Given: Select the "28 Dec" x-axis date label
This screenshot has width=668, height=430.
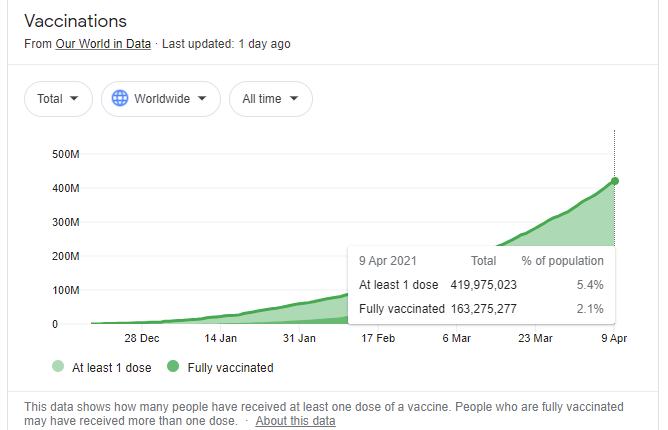Looking at the screenshot, I should click(x=141, y=339).
